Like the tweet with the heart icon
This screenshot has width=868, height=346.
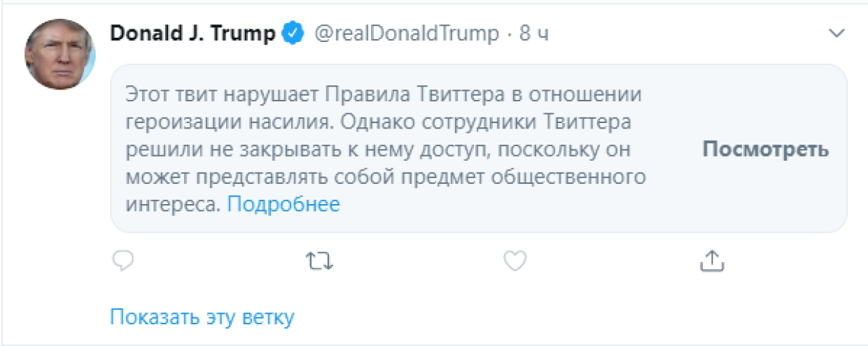(515, 261)
